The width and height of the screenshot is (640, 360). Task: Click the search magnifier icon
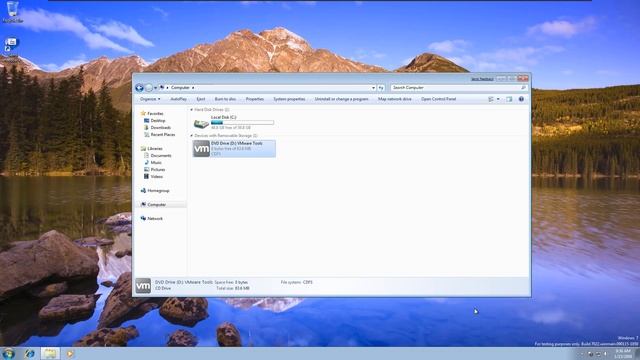click(523, 88)
